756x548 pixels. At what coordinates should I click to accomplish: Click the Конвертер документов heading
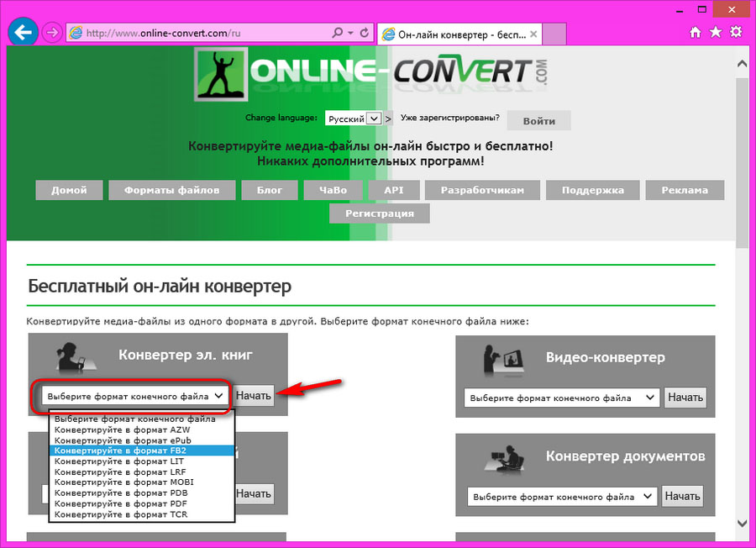(625, 456)
